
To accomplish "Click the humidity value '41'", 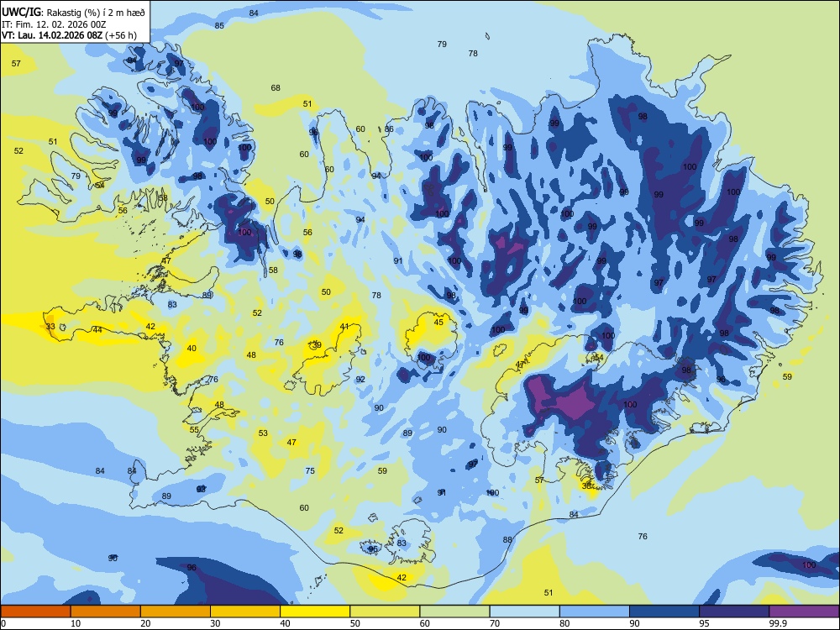I will coord(344,326).
